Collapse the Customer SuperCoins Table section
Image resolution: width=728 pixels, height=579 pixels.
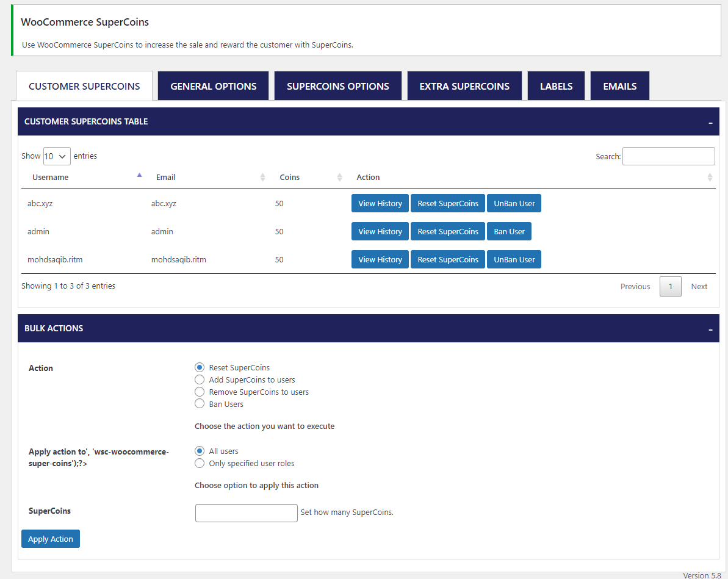[710, 123]
